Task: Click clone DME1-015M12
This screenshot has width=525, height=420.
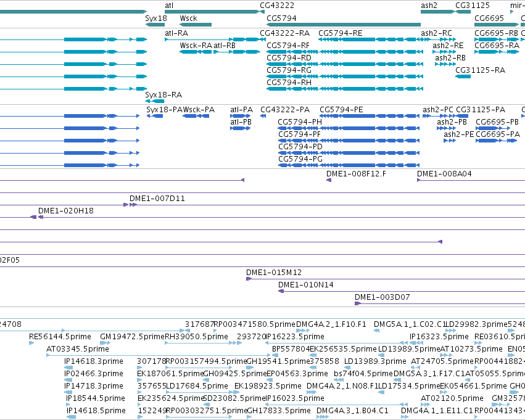Action: pyautogui.click(x=274, y=273)
